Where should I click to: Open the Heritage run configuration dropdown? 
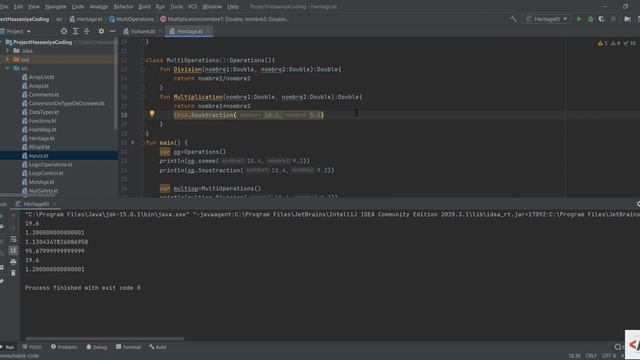tap(547, 19)
